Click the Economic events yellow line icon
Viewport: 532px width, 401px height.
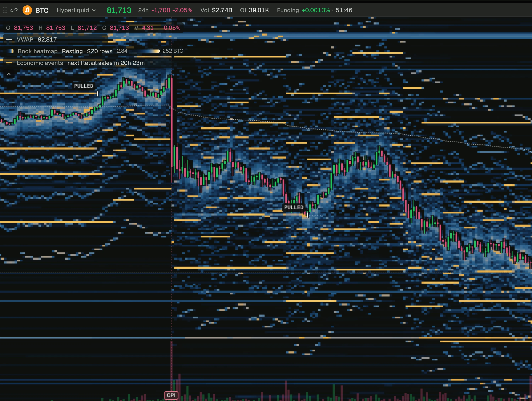(9, 63)
